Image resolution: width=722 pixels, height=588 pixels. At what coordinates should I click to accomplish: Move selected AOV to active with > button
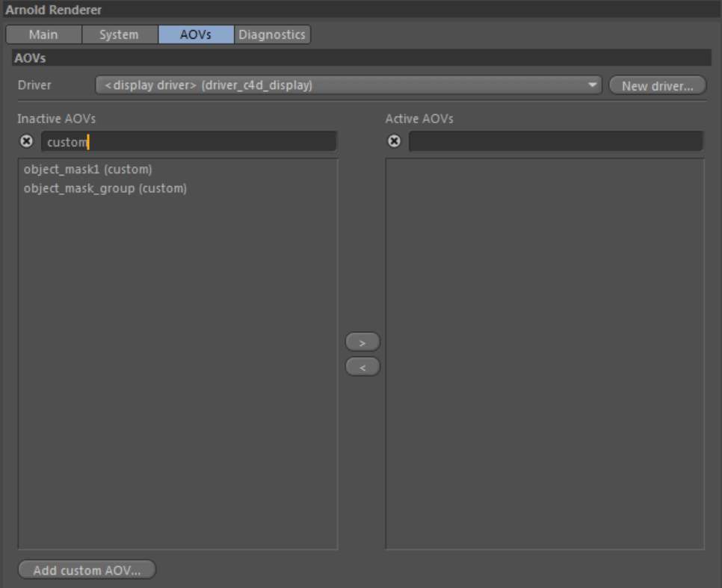362,342
